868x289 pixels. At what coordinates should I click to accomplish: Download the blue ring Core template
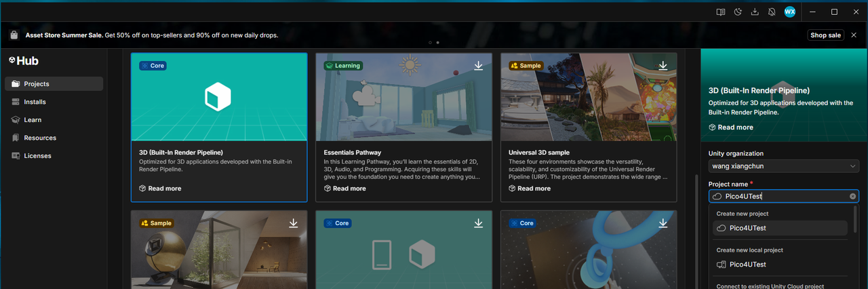(663, 223)
